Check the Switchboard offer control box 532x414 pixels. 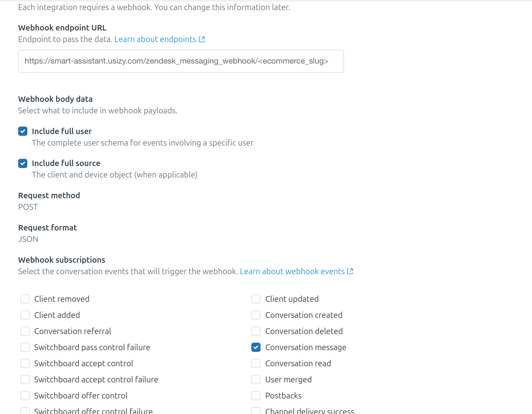[x=25, y=396]
